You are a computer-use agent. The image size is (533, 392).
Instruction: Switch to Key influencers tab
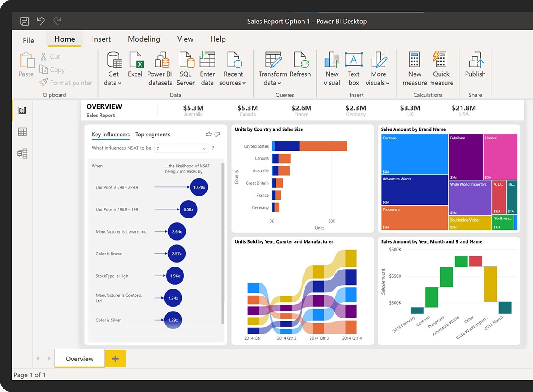(x=111, y=135)
